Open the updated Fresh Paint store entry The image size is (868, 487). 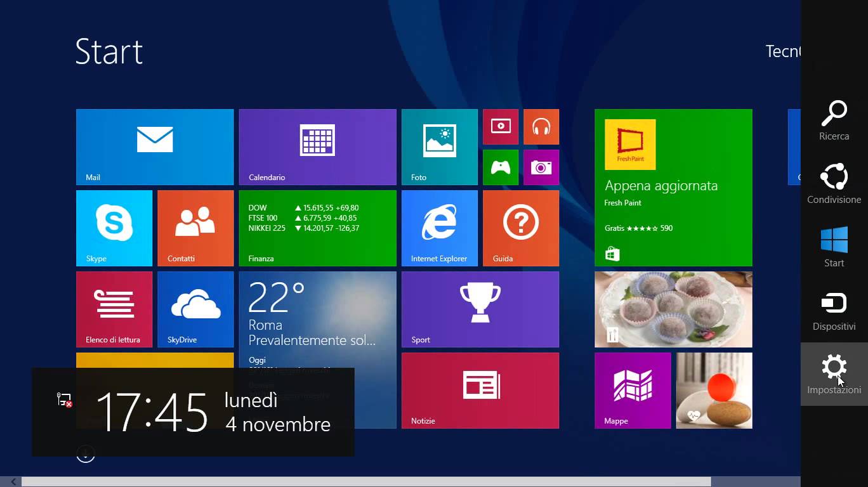point(673,188)
